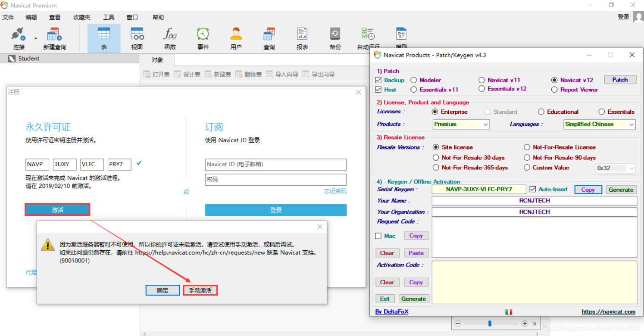Open the Products dropdown showing Premium

pyautogui.click(x=461, y=124)
